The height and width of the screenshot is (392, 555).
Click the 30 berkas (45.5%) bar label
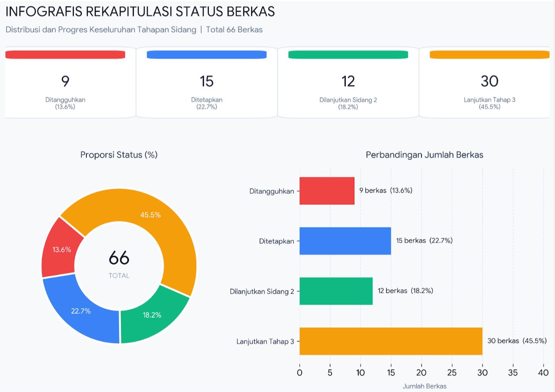517,341
